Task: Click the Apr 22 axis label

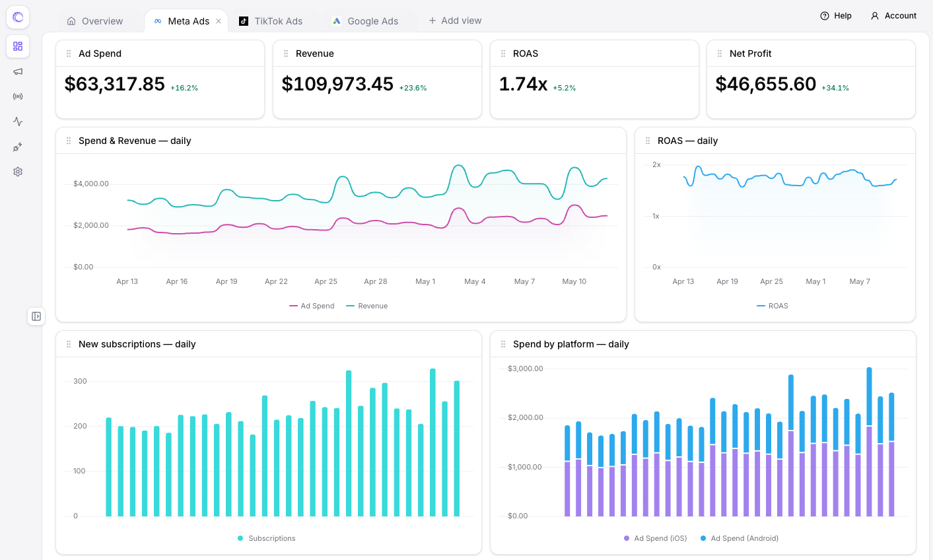Action: coord(276,281)
